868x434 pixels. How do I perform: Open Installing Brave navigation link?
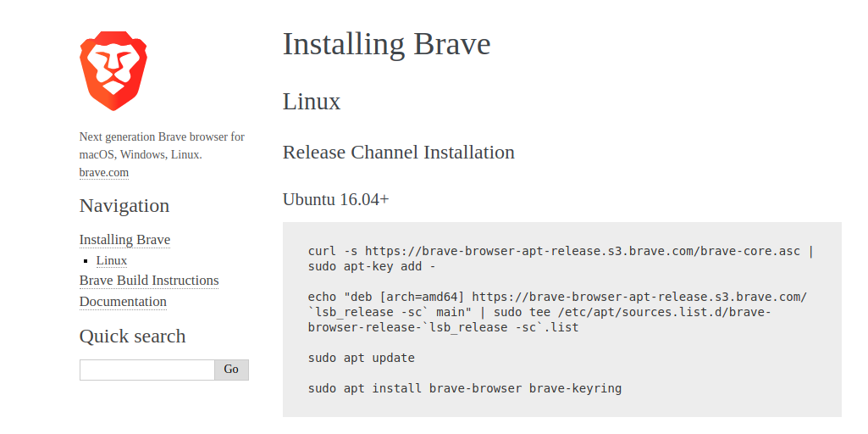(x=124, y=239)
